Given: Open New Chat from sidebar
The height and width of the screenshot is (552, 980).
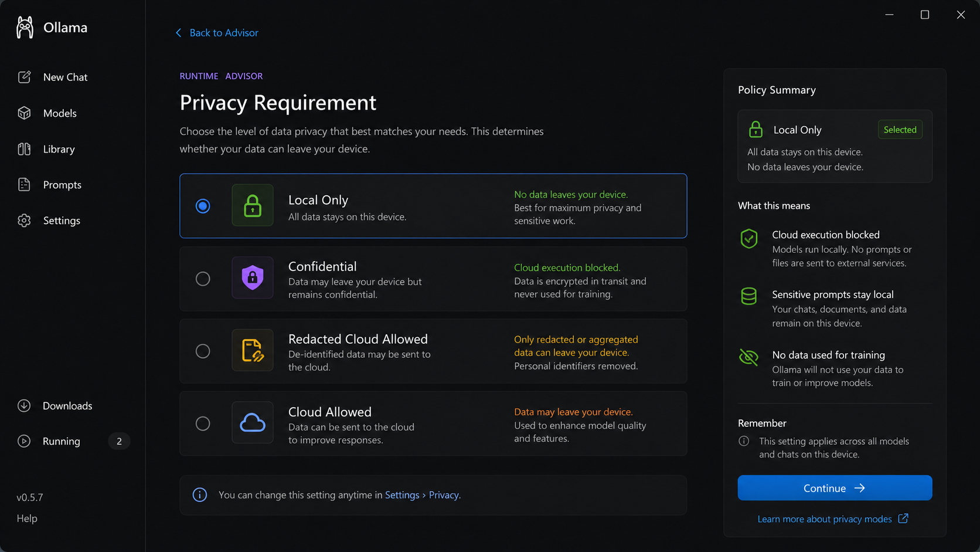Looking at the screenshot, I should (x=65, y=77).
